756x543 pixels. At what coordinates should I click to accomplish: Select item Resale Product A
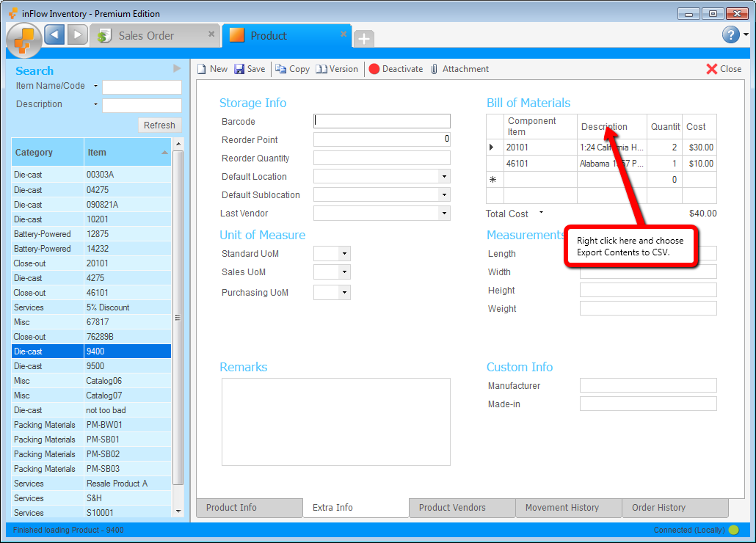[x=91, y=484]
